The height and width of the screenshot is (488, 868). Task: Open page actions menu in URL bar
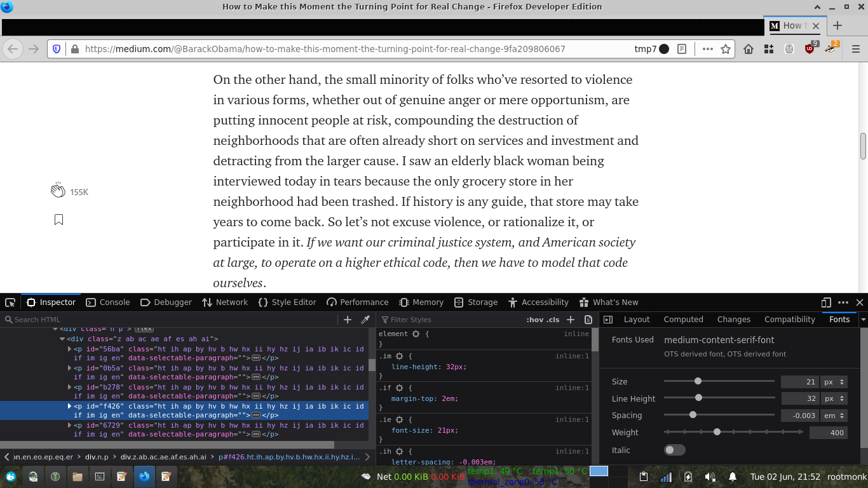coord(707,49)
